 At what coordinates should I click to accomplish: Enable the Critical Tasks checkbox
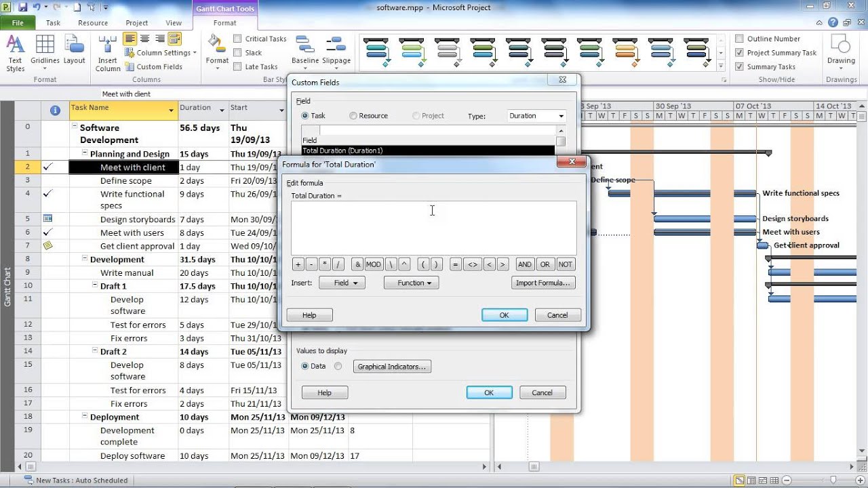(237, 39)
